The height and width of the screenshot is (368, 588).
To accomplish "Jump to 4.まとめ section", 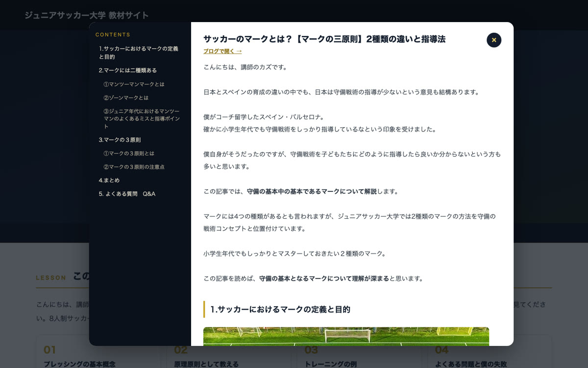I will [109, 180].
